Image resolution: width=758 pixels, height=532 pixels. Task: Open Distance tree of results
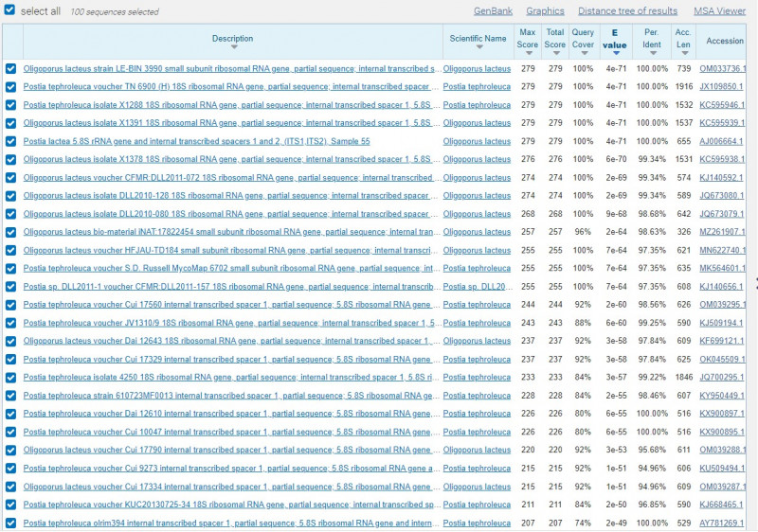pyautogui.click(x=627, y=11)
